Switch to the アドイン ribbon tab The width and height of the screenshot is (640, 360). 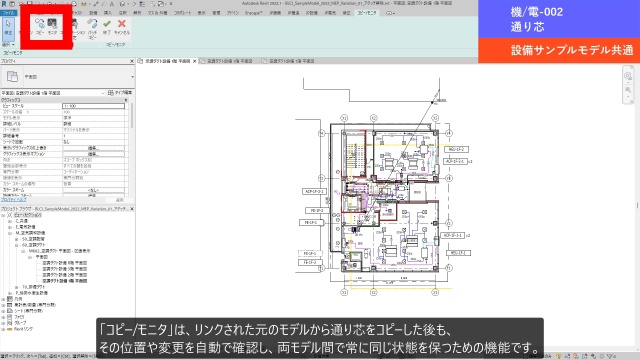[233, 13]
